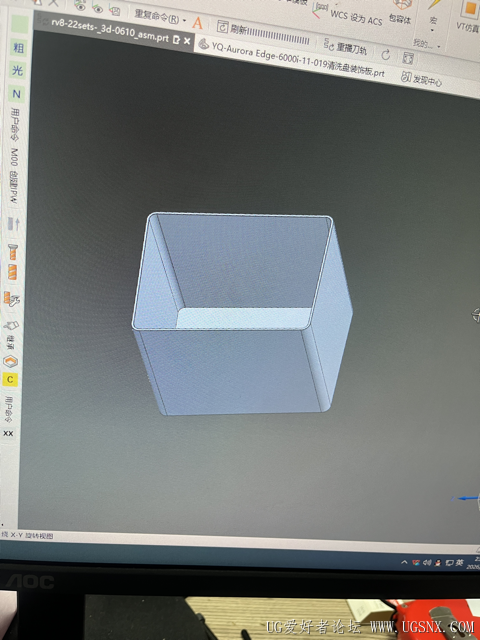Close the rv8-22sets asm.prt tab
Screen dimensions: 480x640
coord(187,41)
